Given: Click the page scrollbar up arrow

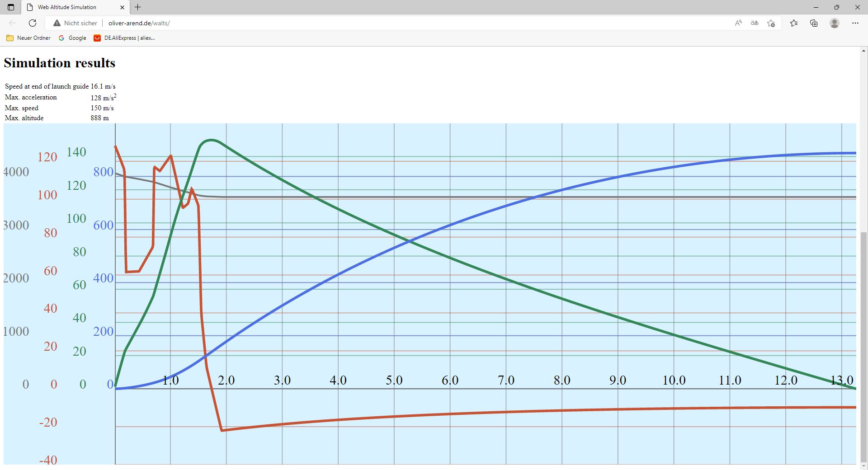Looking at the screenshot, I should [x=863, y=51].
